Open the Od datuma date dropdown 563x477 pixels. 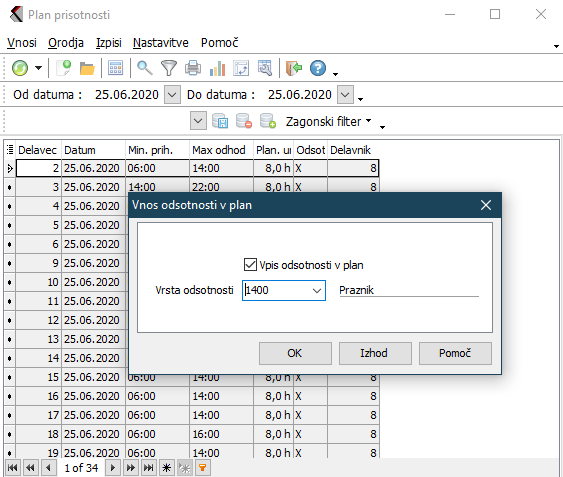click(x=172, y=94)
